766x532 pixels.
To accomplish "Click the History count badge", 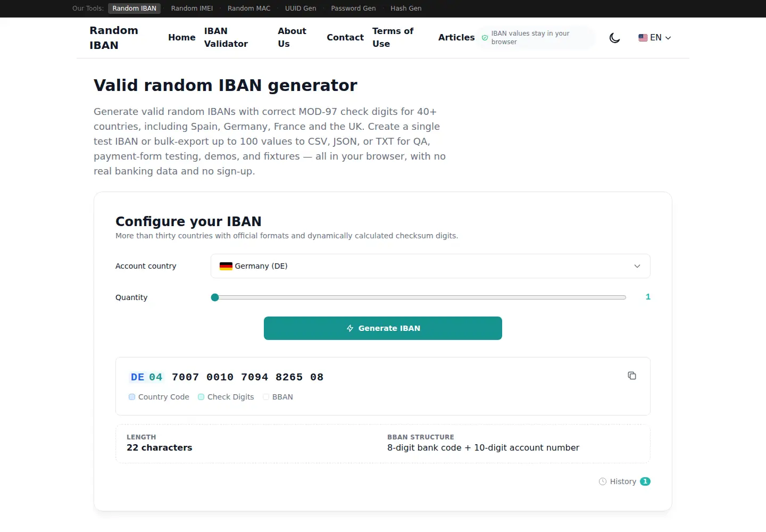I will pyautogui.click(x=645, y=481).
